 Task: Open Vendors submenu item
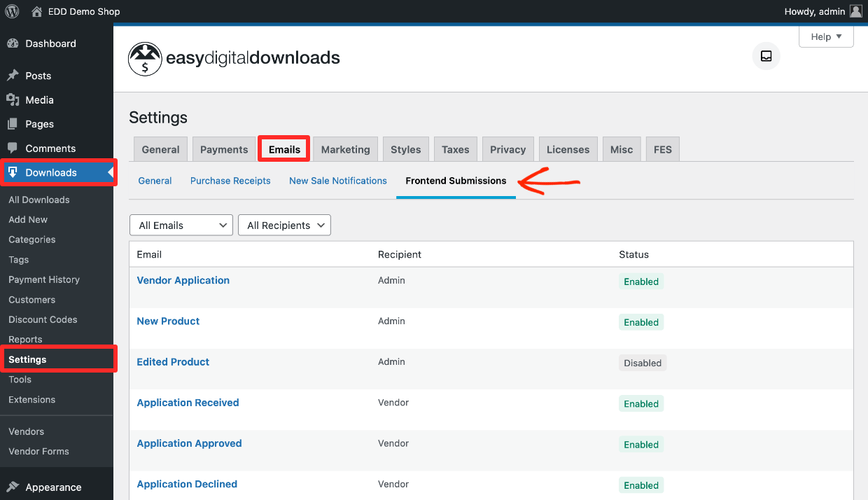point(26,431)
